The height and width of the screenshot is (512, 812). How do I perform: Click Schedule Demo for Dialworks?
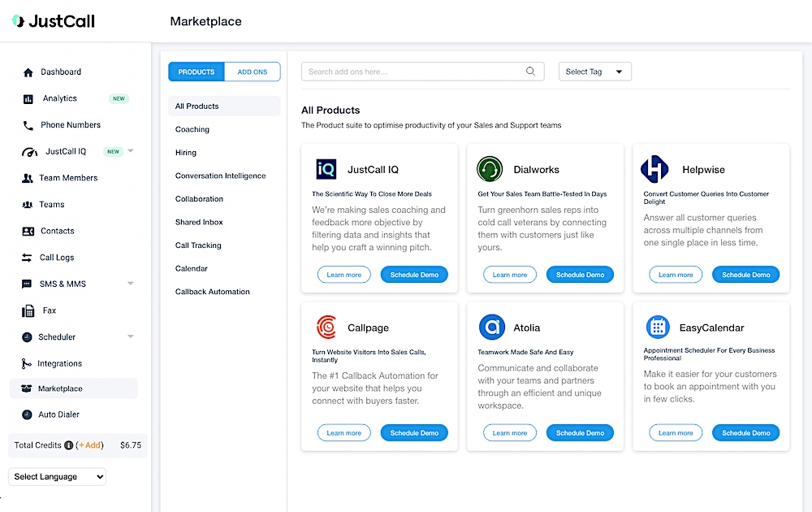[x=580, y=275]
